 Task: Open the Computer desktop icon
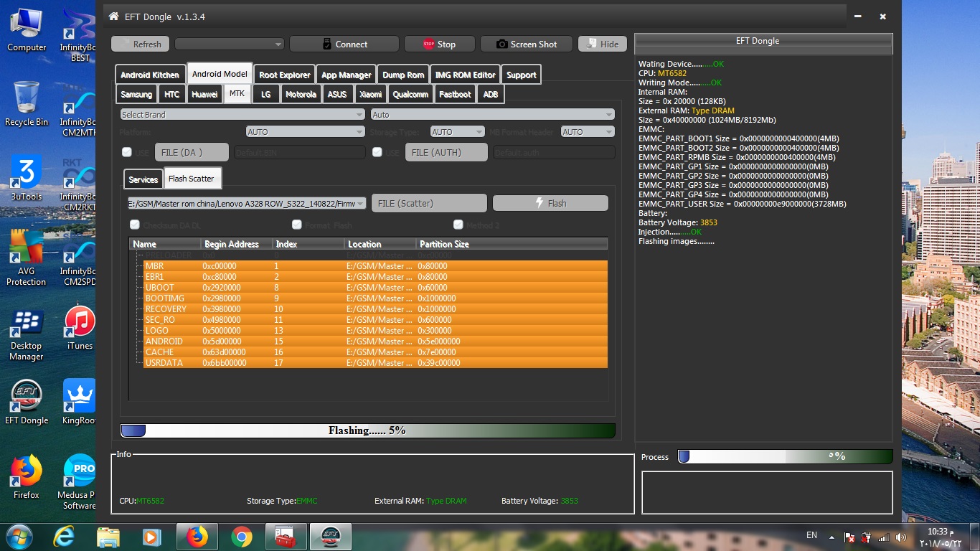(27, 29)
